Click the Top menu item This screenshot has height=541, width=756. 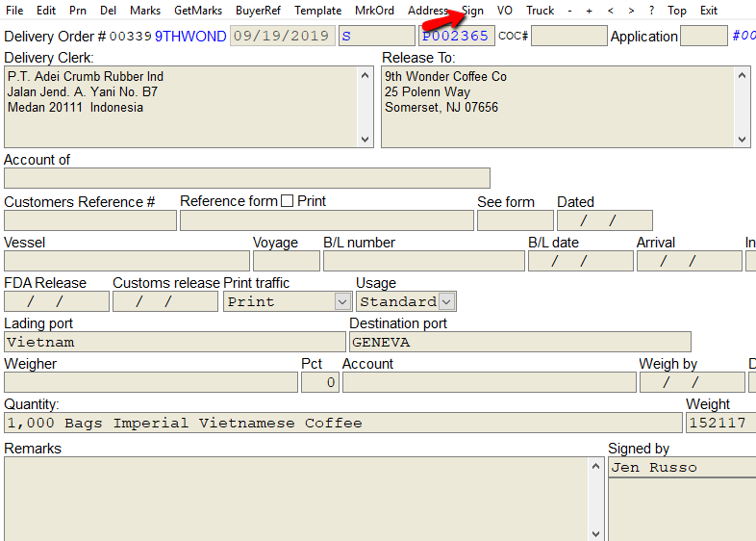(x=676, y=11)
